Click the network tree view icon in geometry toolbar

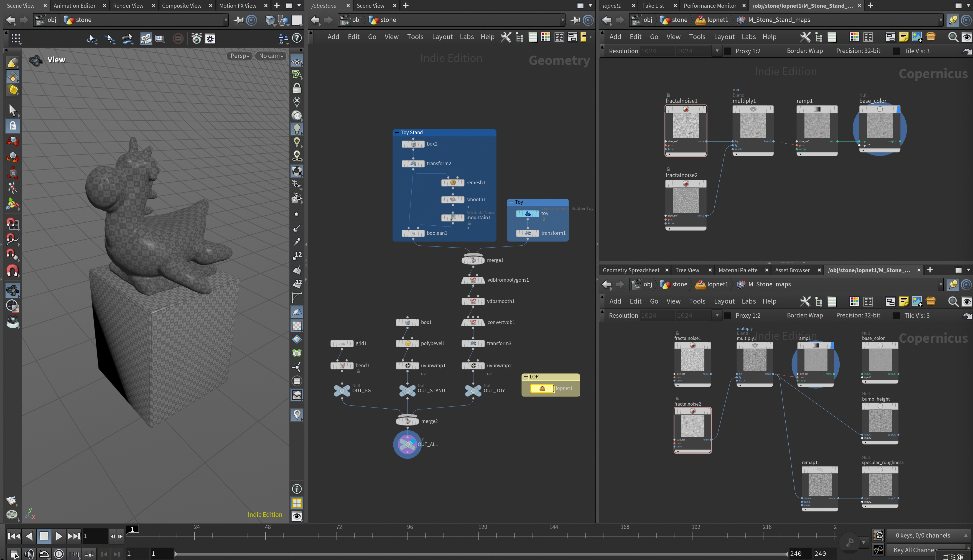point(519,37)
